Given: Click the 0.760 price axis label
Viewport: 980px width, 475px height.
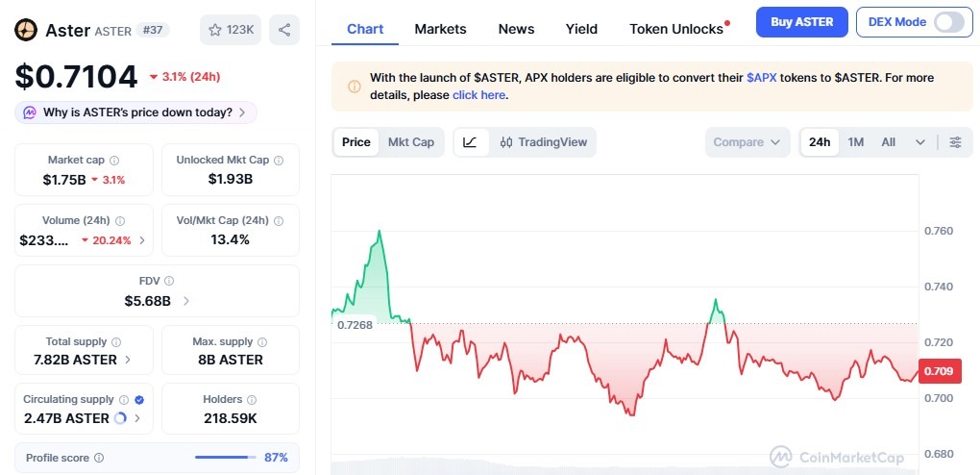Looking at the screenshot, I should pos(939,231).
